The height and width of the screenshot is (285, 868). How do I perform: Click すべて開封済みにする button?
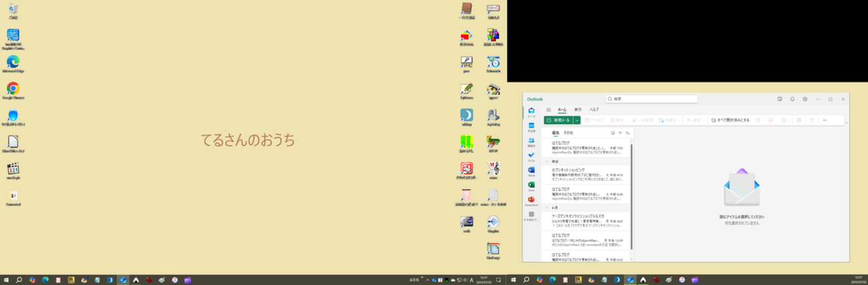click(x=730, y=120)
